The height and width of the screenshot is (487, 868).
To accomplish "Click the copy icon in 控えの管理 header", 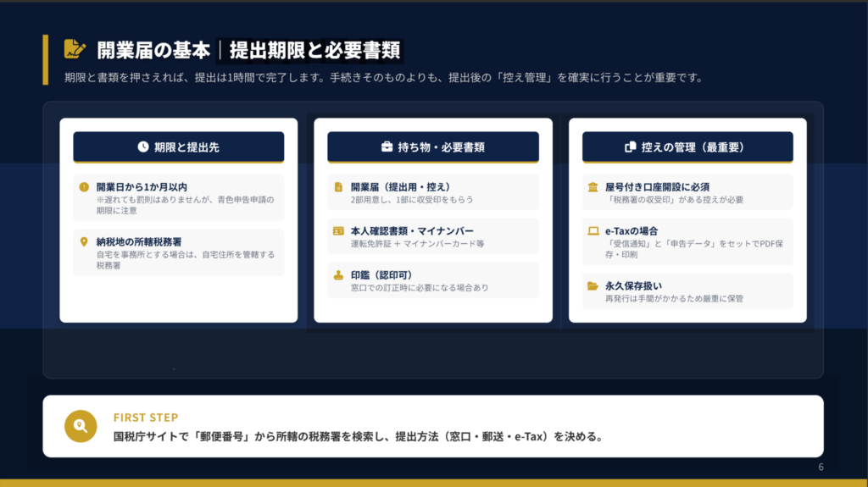I will point(630,147).
